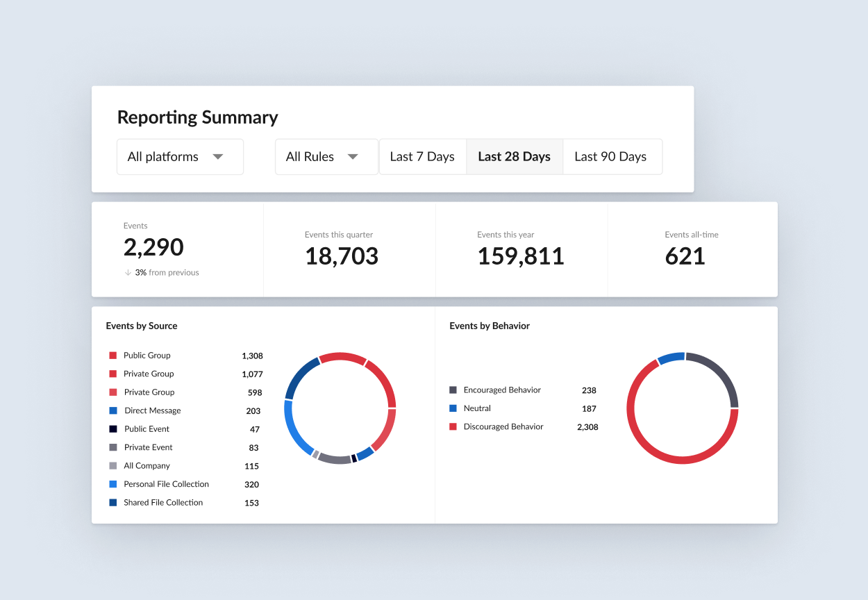Image resolution: width=868 pixels, height=600 pixels.
Task: Click the Neutral legend label
Action: (477, 408)
